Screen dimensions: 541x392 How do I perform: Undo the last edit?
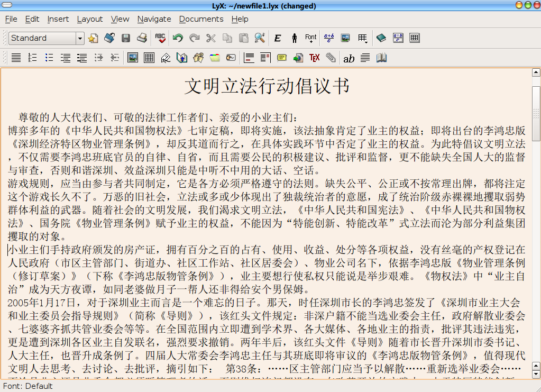pyautogui.click(x=178, y=38)
